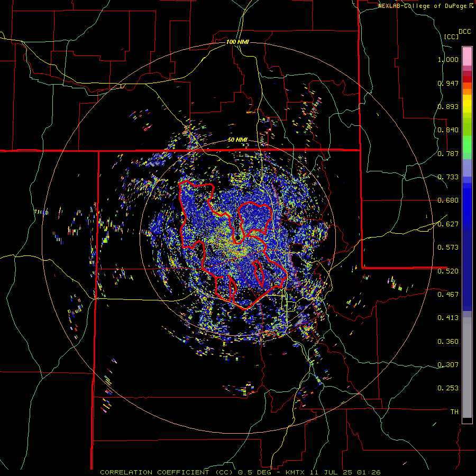Viewport: 476px width, 476px height.
Task: Pick the orange swatch just below 0.947
Action: (467, 91)
